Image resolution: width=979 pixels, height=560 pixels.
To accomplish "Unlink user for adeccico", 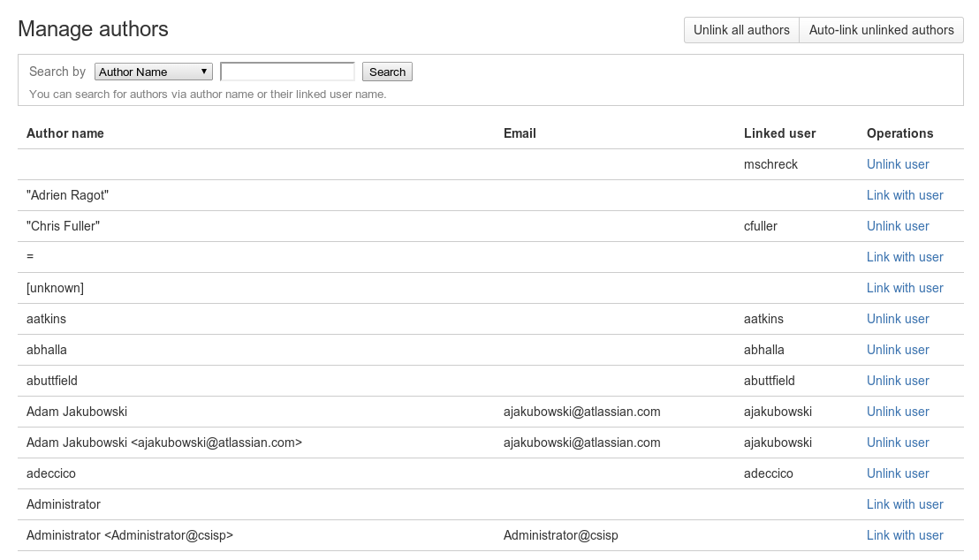I will [x=898, y=473].
